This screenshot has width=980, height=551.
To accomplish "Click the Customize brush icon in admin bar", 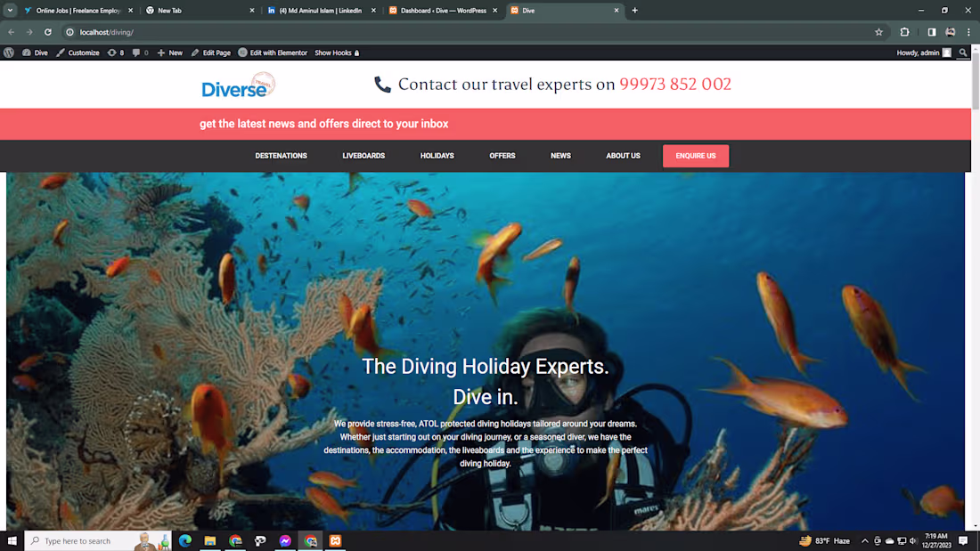I will click(60, 53).
